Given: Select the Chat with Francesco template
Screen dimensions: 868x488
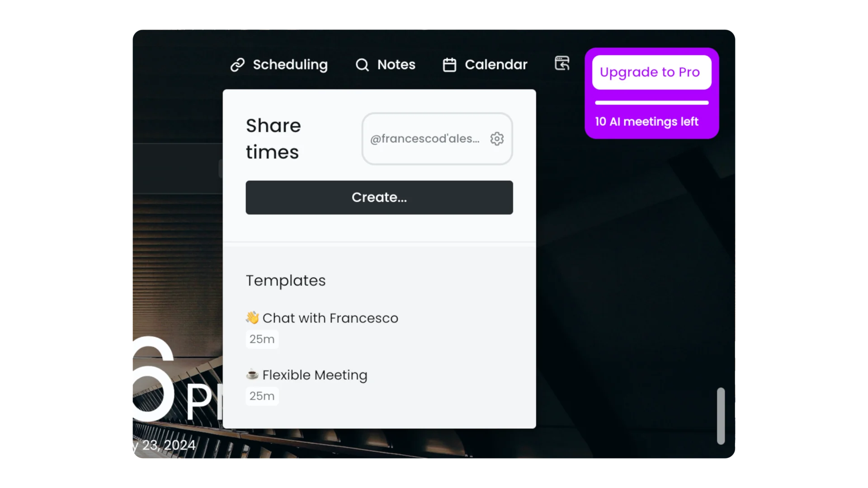Looking at the screenshot, I should [x=330, y=318].
